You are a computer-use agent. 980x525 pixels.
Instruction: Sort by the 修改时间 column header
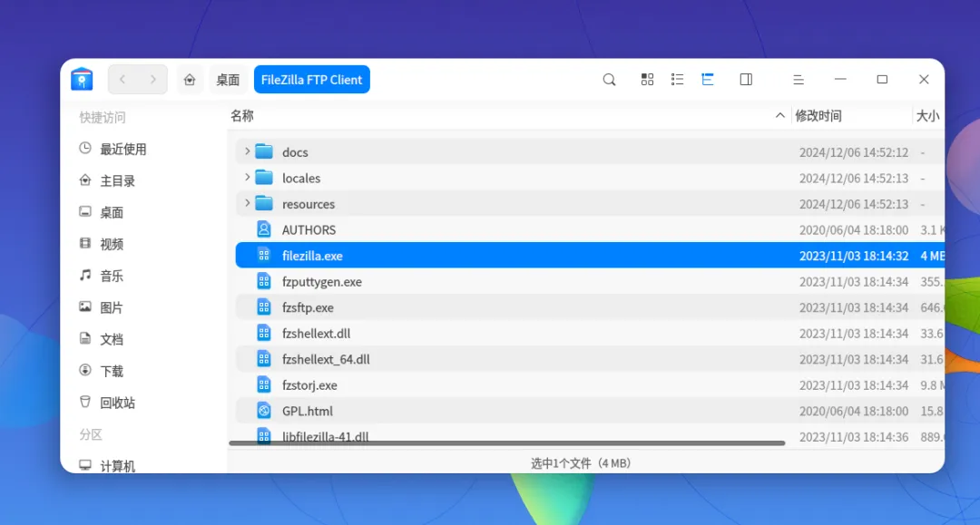tap(818, 115)
